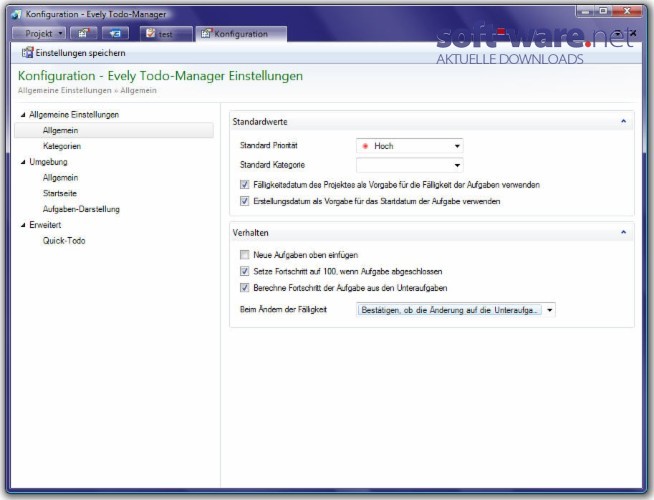
Task: Toggle Berechne Fortschritt aus Unteraufgaben checkbox
Action: [244, 288]
